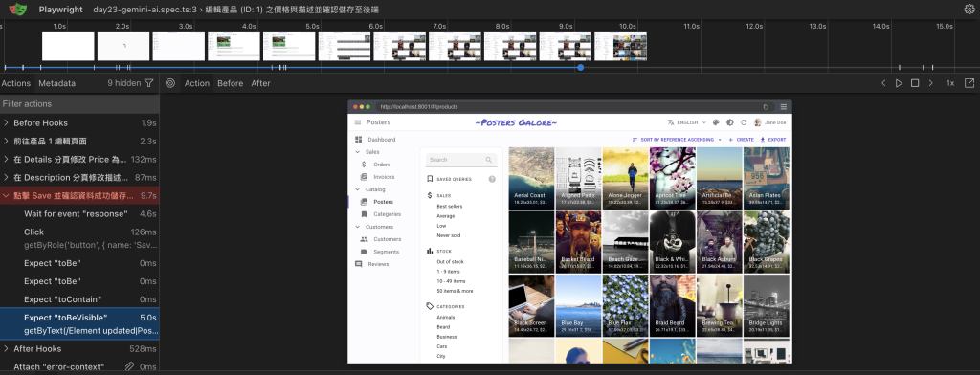Jump to the next action arrow

pyautogui.click(x=930, y=83)
